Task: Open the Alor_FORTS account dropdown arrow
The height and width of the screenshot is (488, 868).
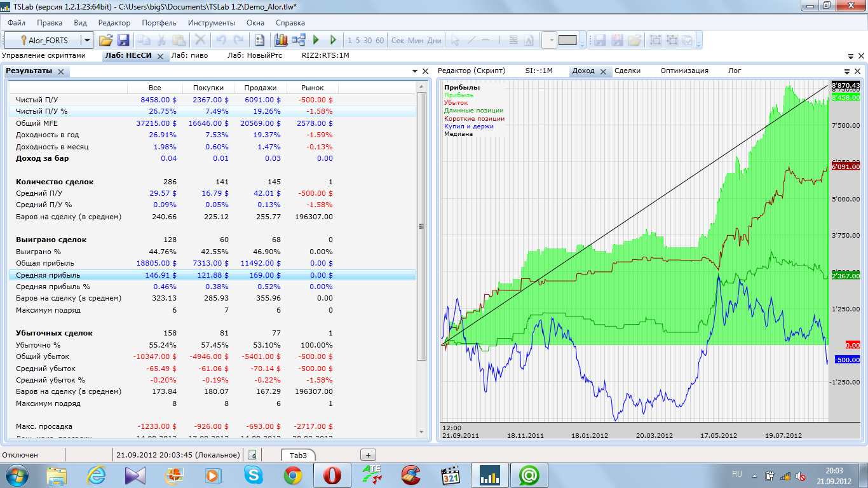Action: (87, 40)
